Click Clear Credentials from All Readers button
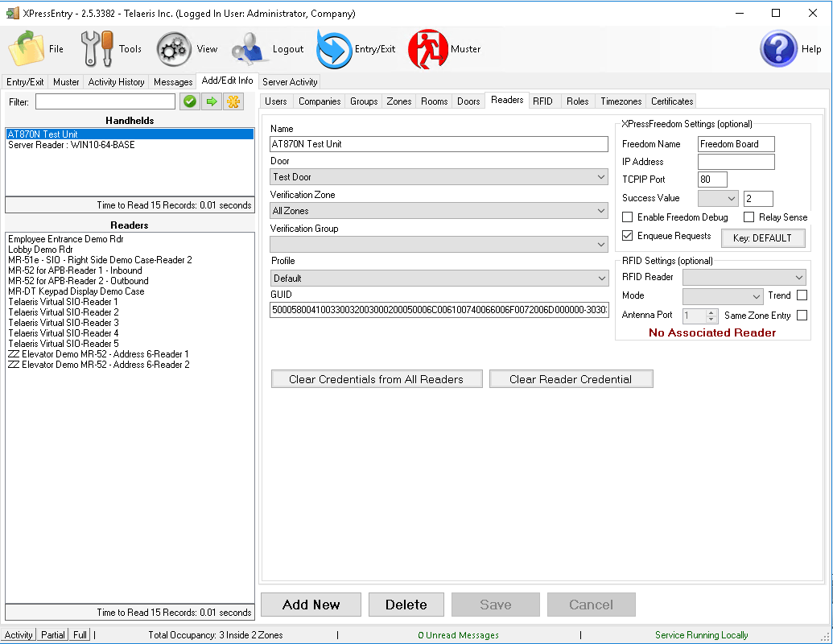 (376, 379)
